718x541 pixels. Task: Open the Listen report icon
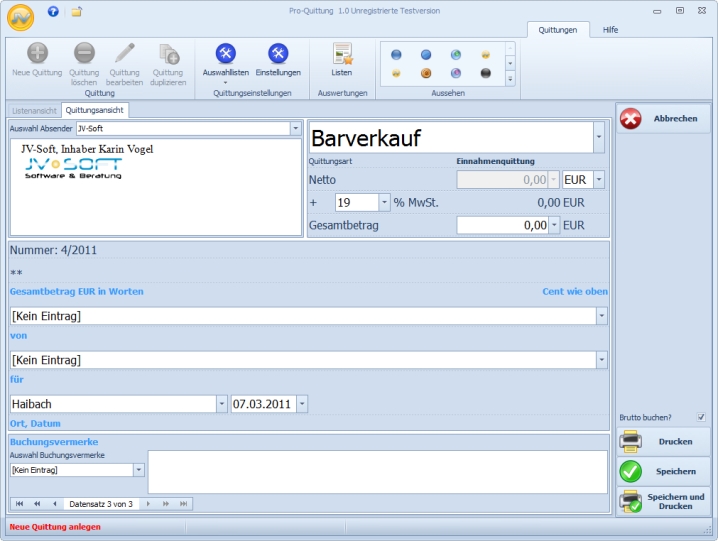(342, 59)
